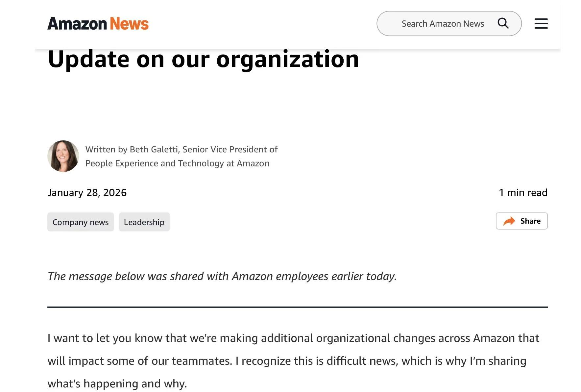Click the 1 min read label
This screenshot has height=392, width=581.
523,192
